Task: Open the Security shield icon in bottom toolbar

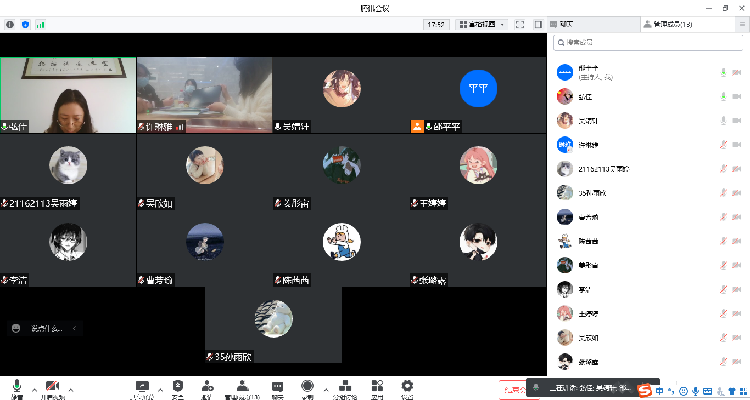Action: pos(178,387)
